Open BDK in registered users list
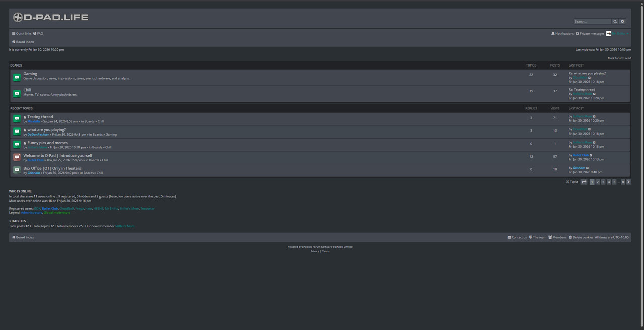 (37, 209)
